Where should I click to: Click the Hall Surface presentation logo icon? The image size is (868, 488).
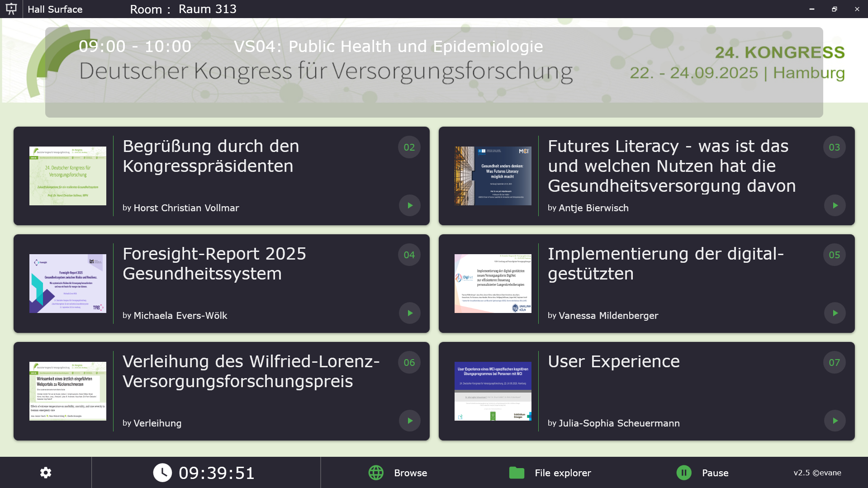11,9
